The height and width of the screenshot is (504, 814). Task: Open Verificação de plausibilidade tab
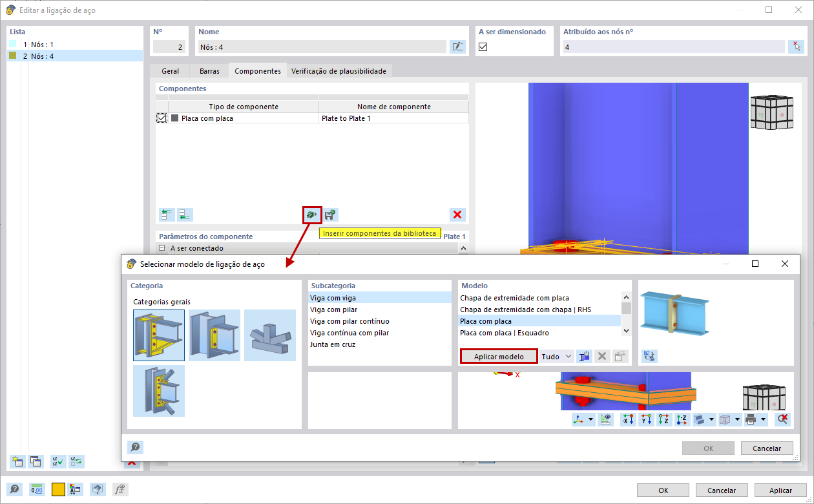click(339, 71)
